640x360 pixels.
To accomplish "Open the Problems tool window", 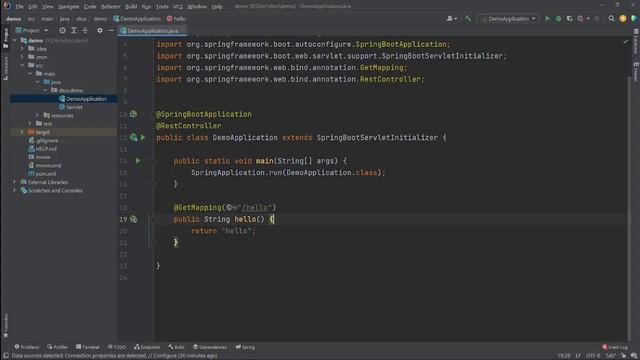I will [x=27, y=347].
